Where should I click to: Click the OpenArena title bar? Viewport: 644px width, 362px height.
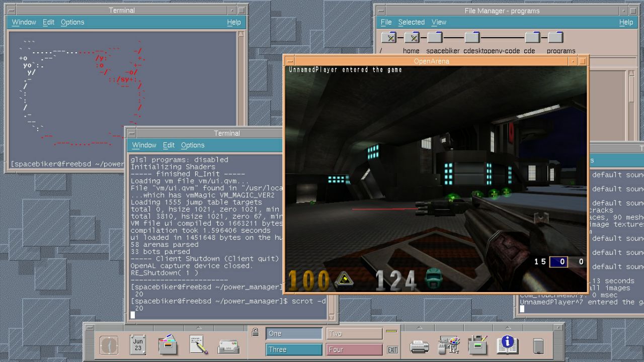[x=432, y=61]
